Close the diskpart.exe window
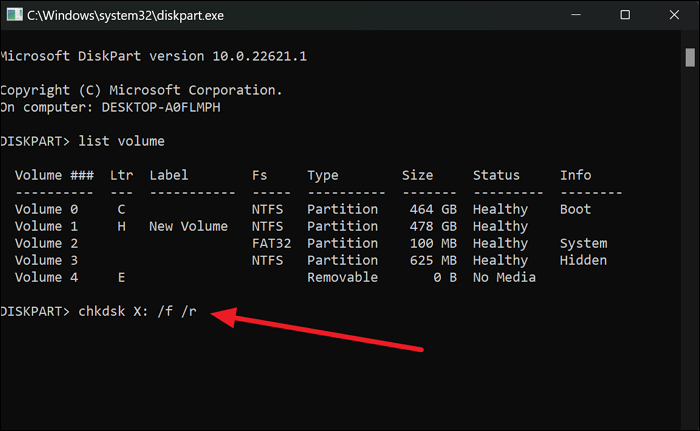This screenshot has width=700, height=431. click(x=672, y=17)
